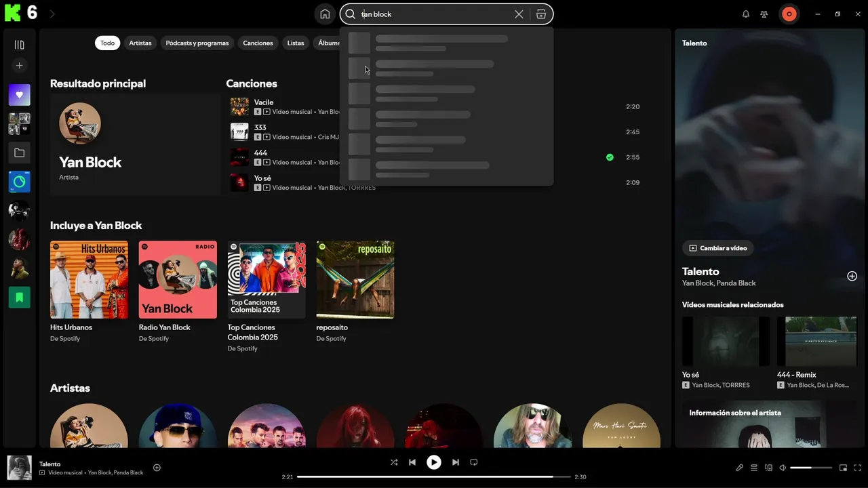
Task: Open the lyrics microphone icon
Action: point(740,468)
